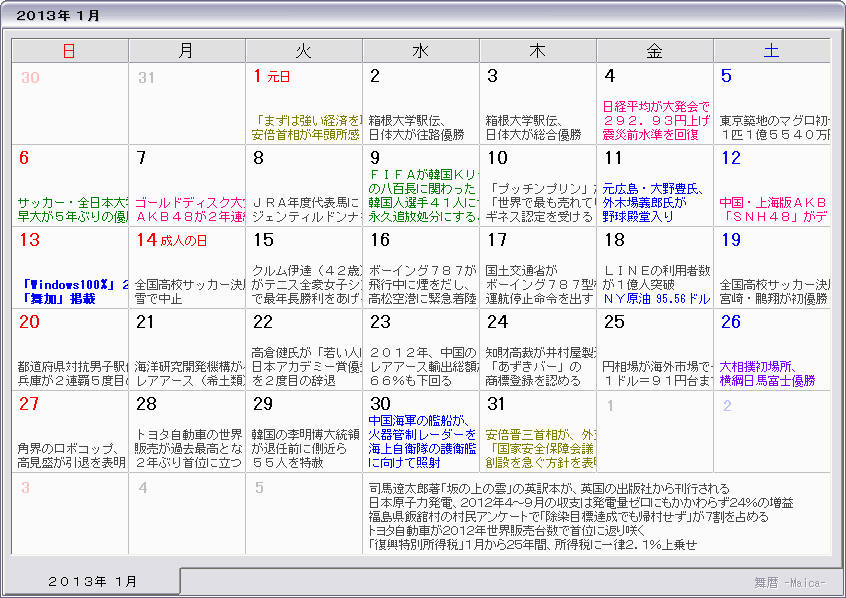The width and height of the screenshot is (846, 598).
Task: Click the 水 (Wednesday) column header
Action: coord(421,51)
